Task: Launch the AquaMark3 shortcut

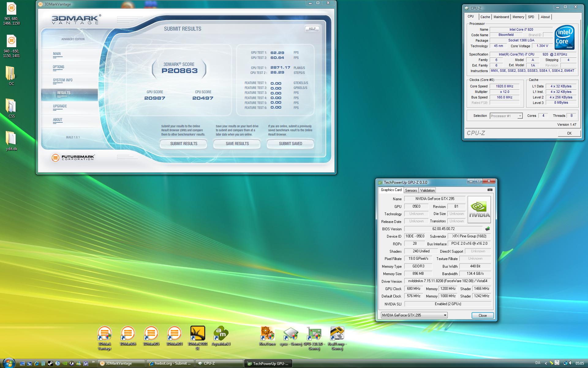Action: coord(221,336)
